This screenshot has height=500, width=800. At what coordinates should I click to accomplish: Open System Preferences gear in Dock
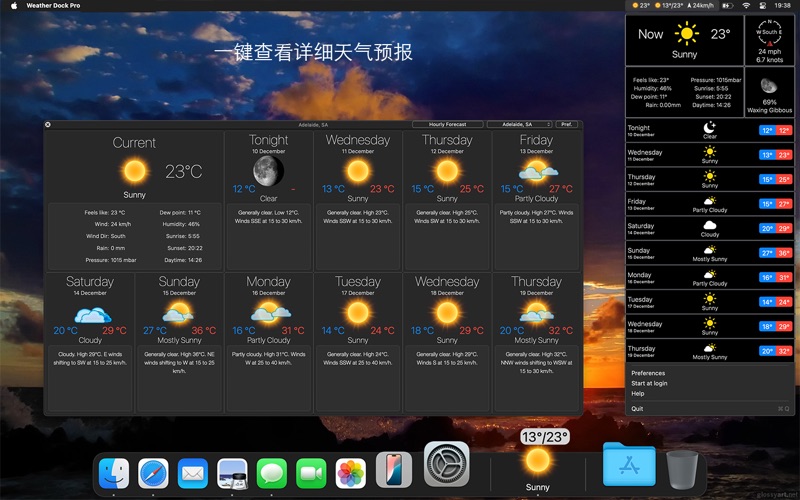(x=446, y=465)
